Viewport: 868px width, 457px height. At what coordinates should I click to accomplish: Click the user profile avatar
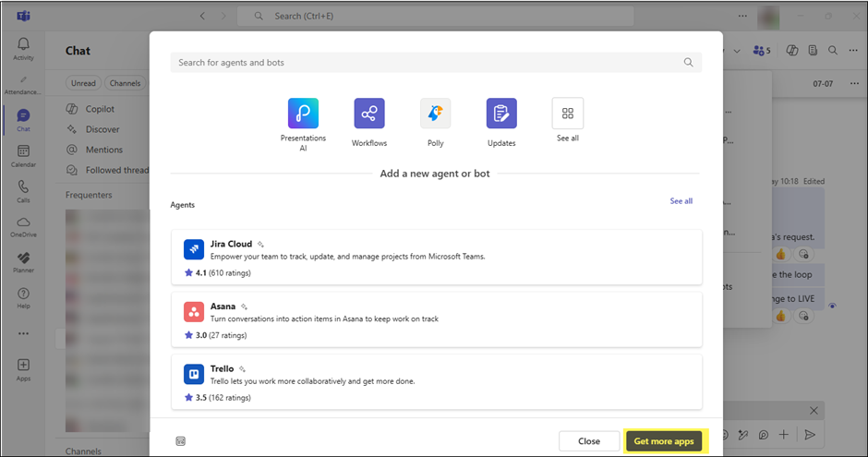click(x=768, y=18)
